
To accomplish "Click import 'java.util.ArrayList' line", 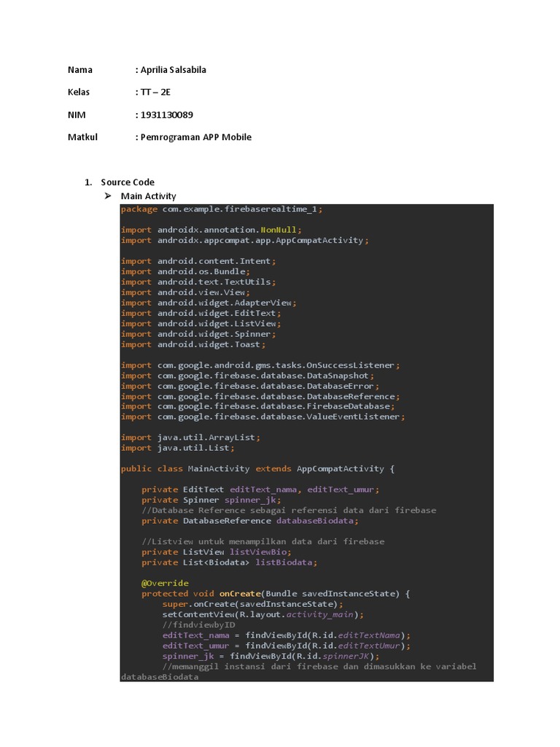I will [x=190, y=438].
